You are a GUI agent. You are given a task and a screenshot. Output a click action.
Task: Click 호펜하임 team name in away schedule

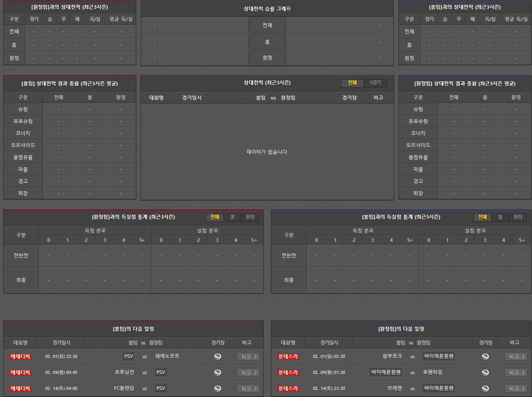[433, 372]
